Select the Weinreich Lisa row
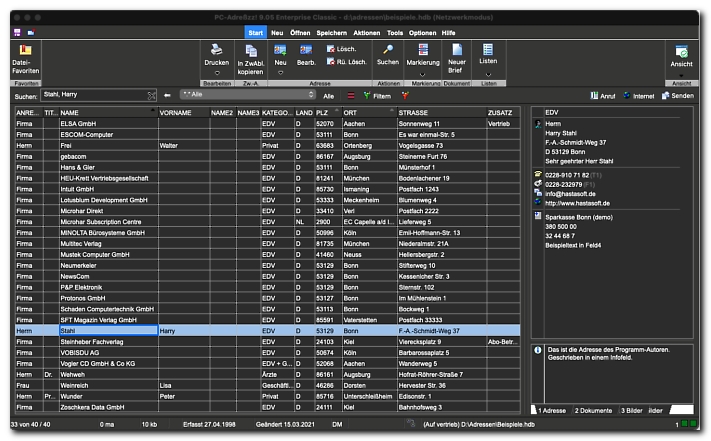This screenshot has height=441, width=711. pyautogui.click(x=268, y=385)
